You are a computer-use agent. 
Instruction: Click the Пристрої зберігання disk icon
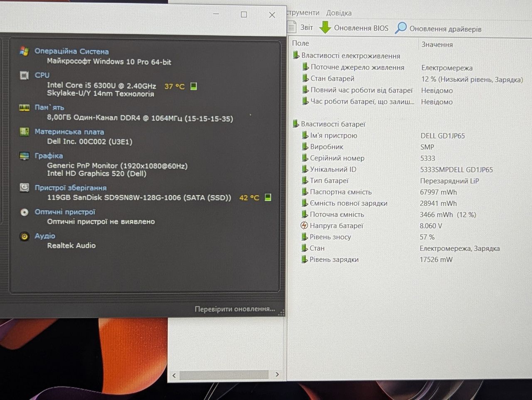coord(24,188)
